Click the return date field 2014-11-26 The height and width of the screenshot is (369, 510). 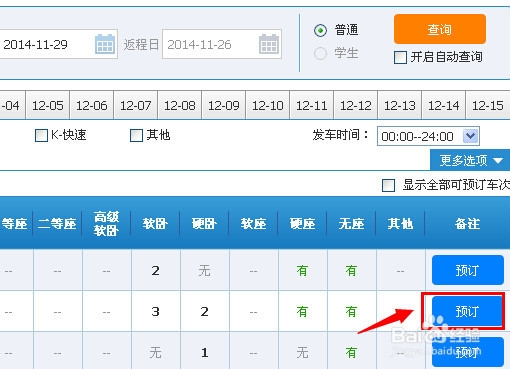point(222,44)
